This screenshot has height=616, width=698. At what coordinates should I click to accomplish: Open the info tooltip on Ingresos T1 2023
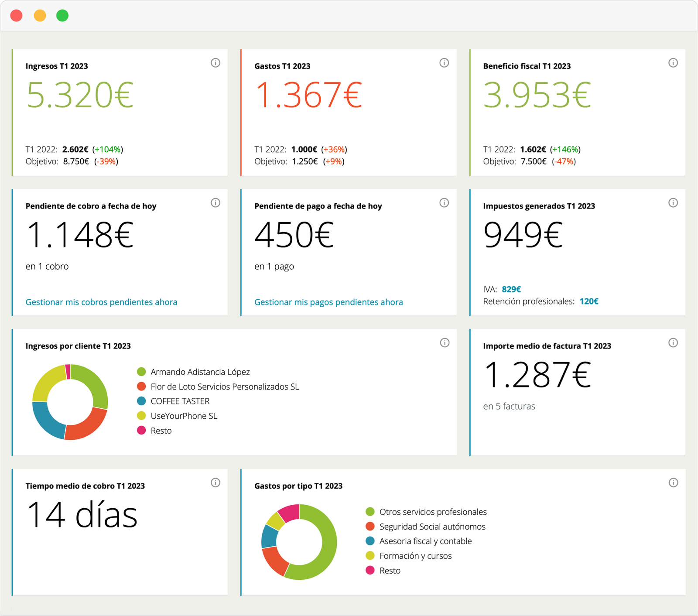coord(216,62)
